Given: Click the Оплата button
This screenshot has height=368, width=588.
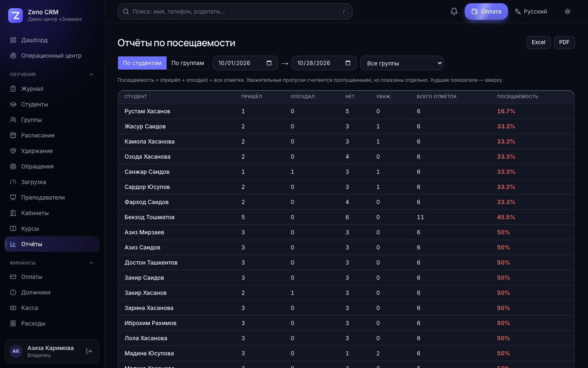Looking at the screenshot, I should 486,11.
